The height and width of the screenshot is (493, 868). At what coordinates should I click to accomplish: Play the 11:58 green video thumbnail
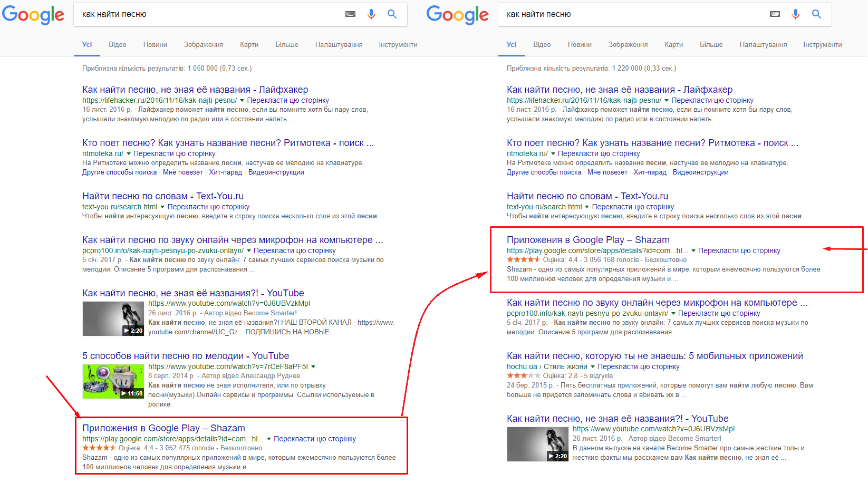tap(113, 381)
